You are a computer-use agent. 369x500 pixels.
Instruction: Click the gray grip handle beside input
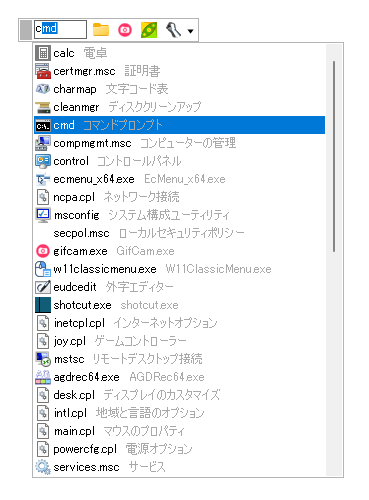click(x=26, y=29)
